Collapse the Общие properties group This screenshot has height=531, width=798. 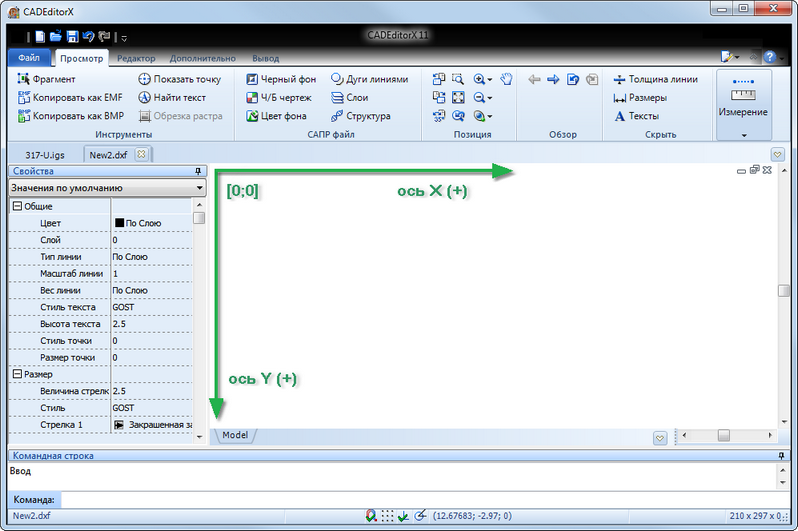[x=16, y=206]
